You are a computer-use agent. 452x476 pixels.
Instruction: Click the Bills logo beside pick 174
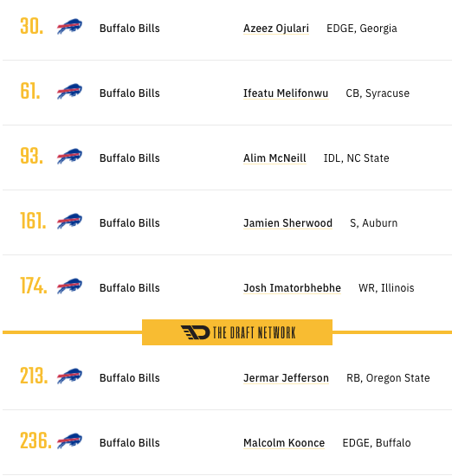pos(69,286)
